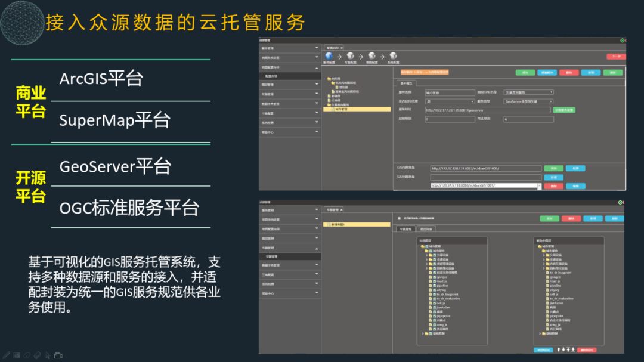Image resolution: width=644 pixels, height=362 pixels.
Task: Switch to the 基本属性 tab
Action: point(407,83)
